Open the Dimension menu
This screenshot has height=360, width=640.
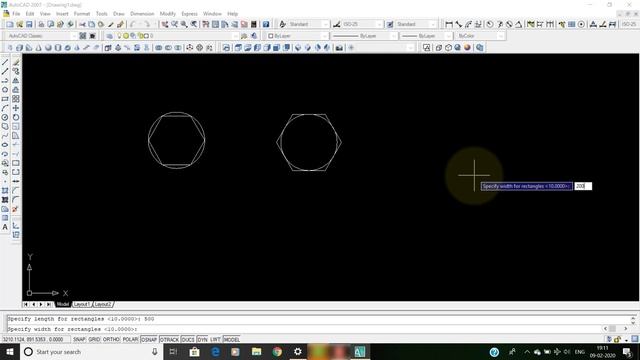coord(142,14)
